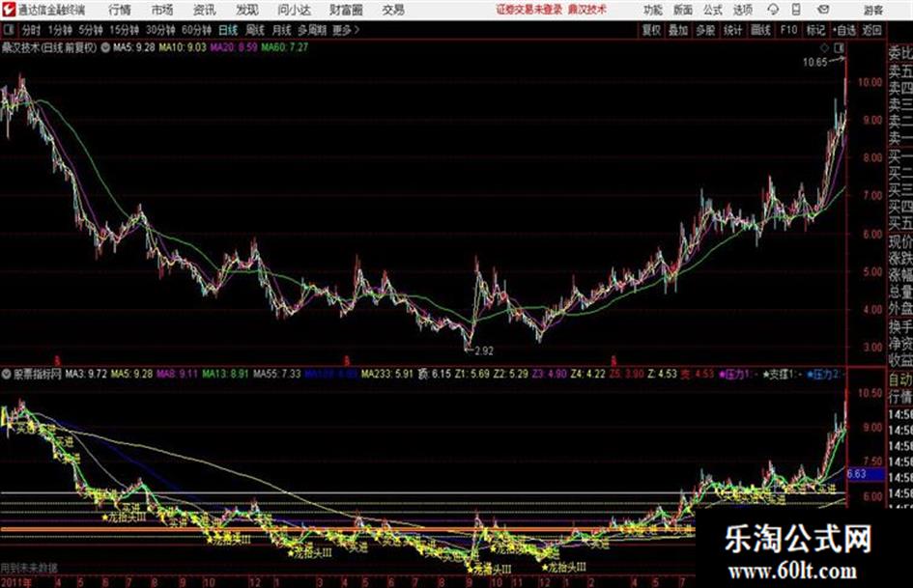Click the 鼎汉技术(日线 前复权) chart title

click(x=49, y=47)
